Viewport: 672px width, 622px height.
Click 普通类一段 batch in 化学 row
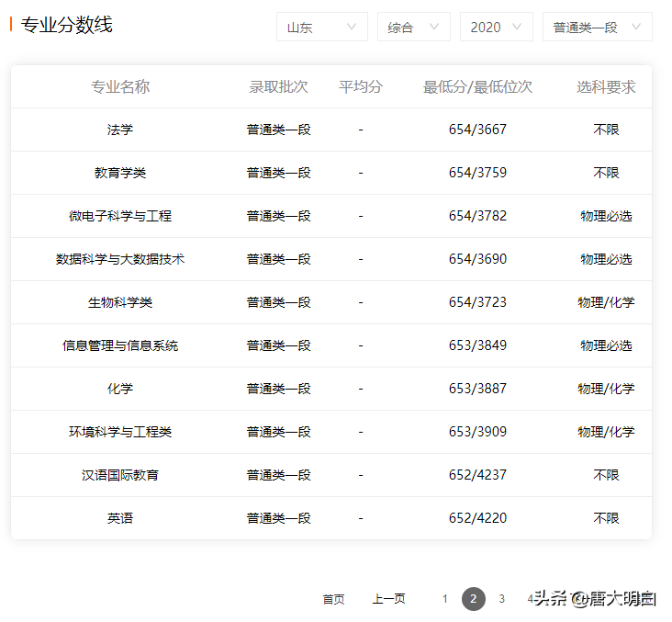point(278,389)
